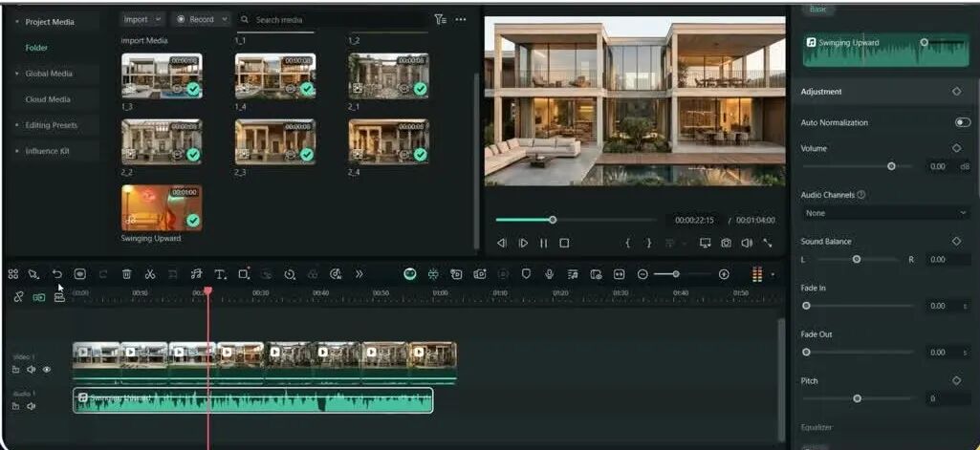Collapse the Project Media tree arrow
Image resolution: width=980 pixels, height=450 pixels.
17,22
